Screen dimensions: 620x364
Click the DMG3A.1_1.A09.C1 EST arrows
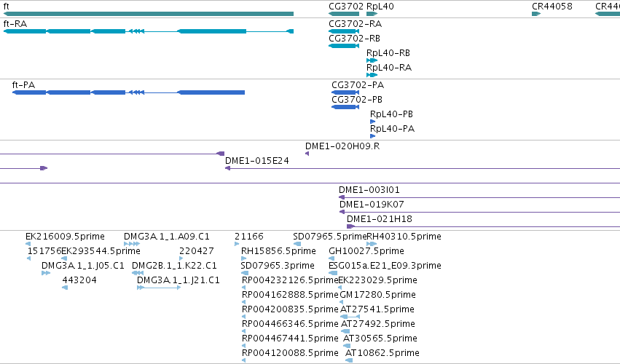(x=132, y=244)
